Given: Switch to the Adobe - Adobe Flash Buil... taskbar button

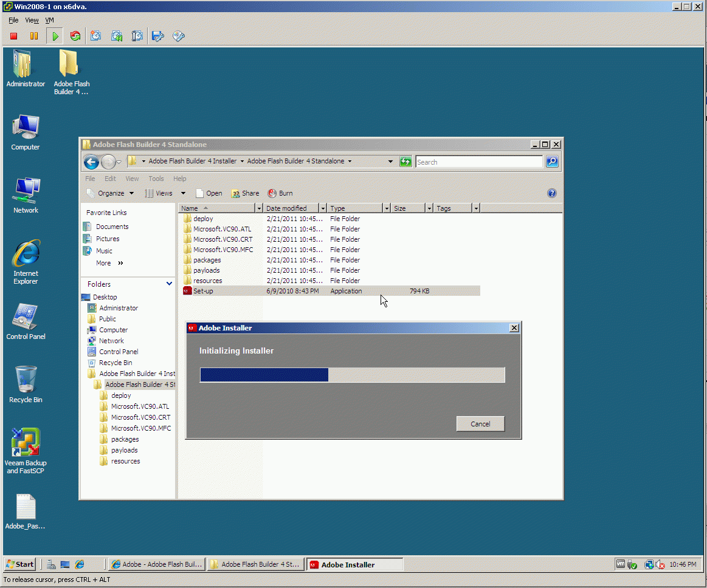Looking at the screenshot, I should click(x=157, y=564).
